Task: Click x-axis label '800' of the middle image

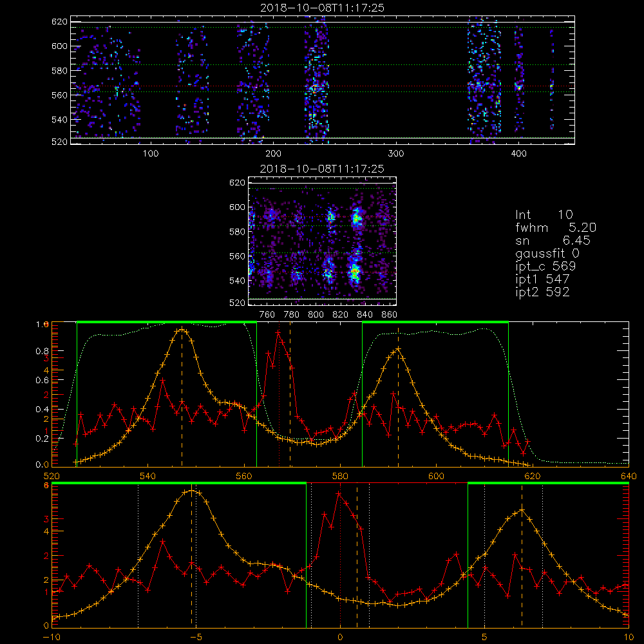Action: tap(316, 315)
